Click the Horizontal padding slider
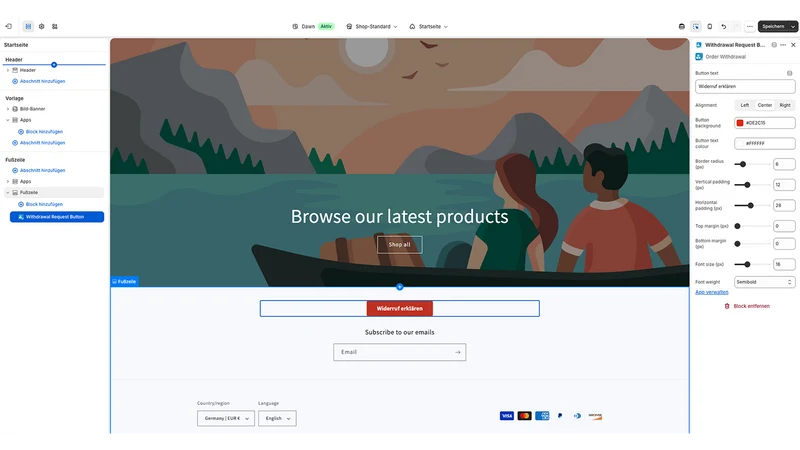 point(752,206)
